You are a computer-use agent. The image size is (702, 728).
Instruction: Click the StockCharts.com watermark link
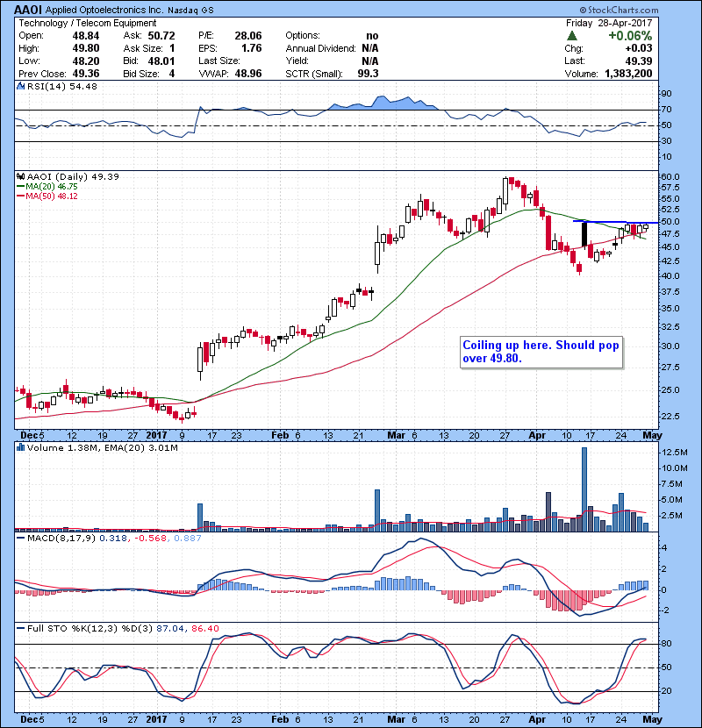point(619,10)
